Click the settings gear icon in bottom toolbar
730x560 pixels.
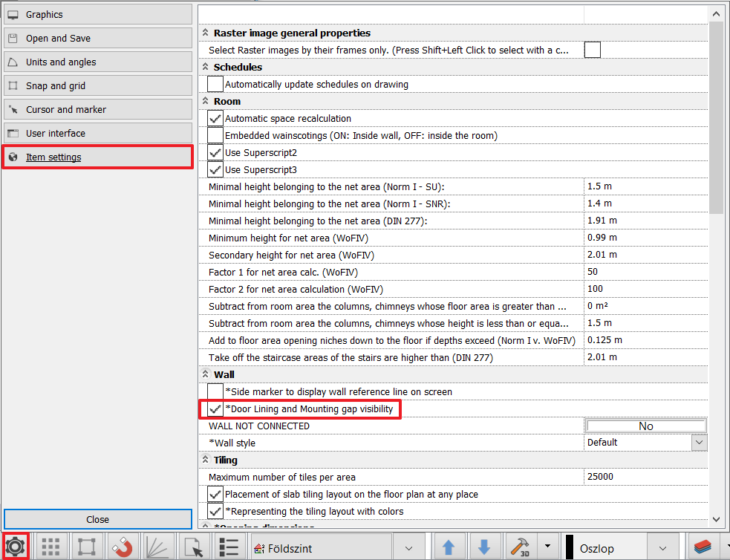[x=16, y=547]
